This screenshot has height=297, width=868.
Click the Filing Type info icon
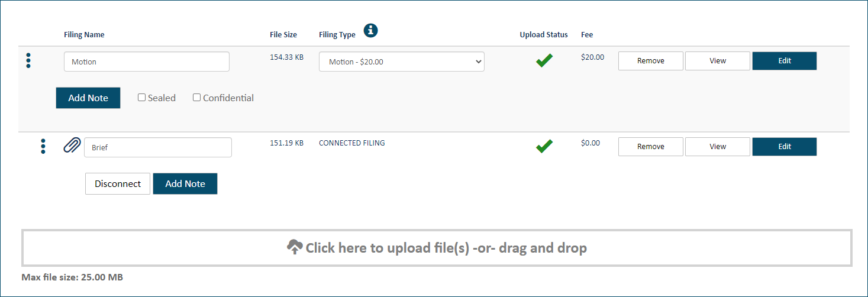(x=370, y=30)
